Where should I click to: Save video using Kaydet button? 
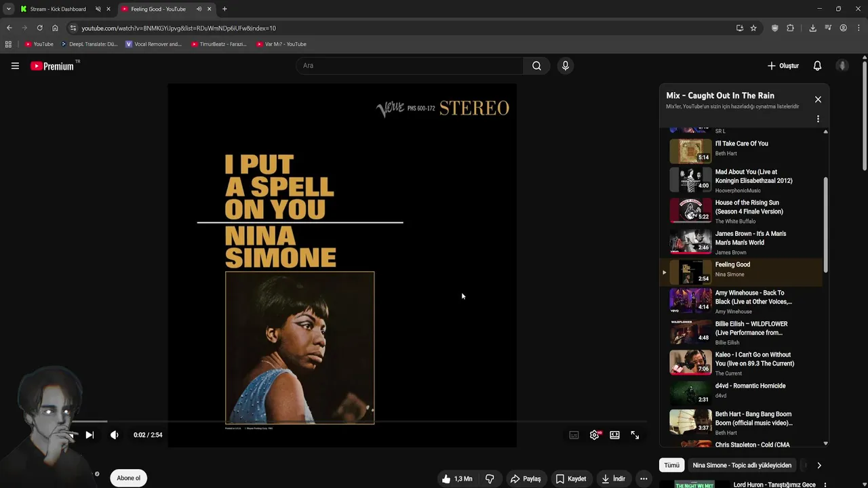[570, 479]
